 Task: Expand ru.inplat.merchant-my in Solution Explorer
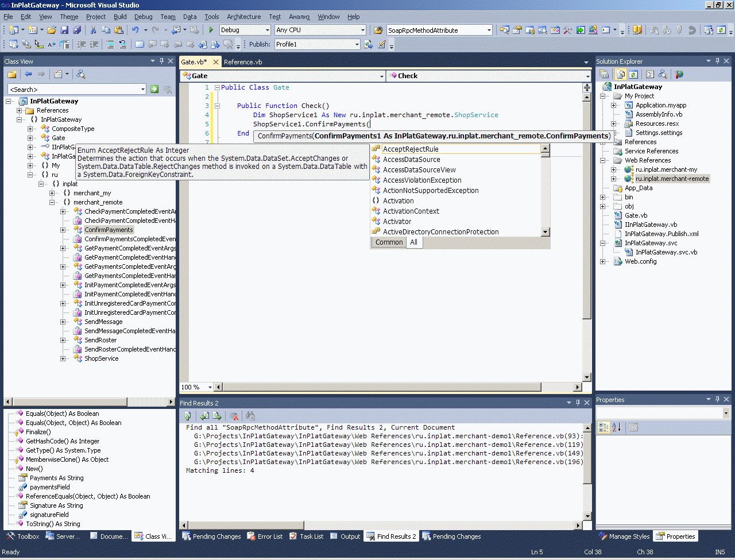click(614, 169)
